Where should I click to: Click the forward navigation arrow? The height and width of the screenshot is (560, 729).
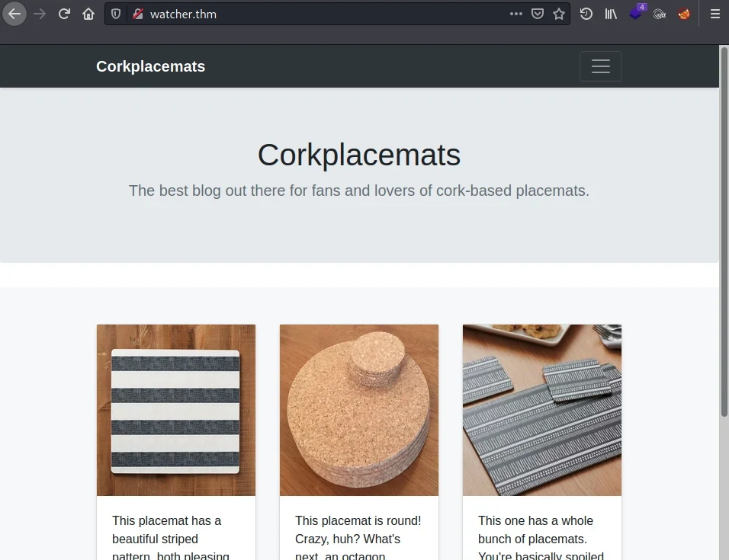(x=40, y=14)
